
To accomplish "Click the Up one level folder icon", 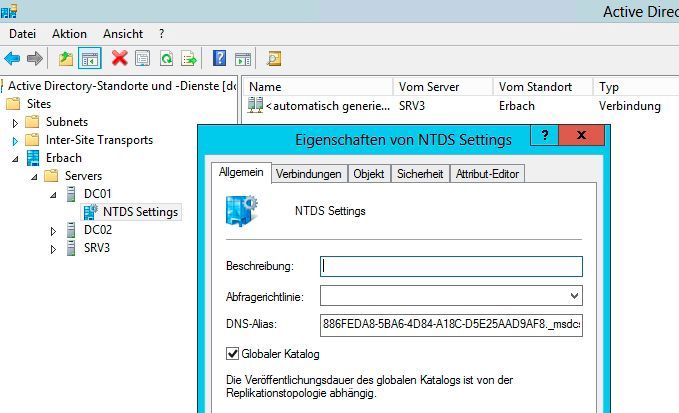I will pos(66,58).
